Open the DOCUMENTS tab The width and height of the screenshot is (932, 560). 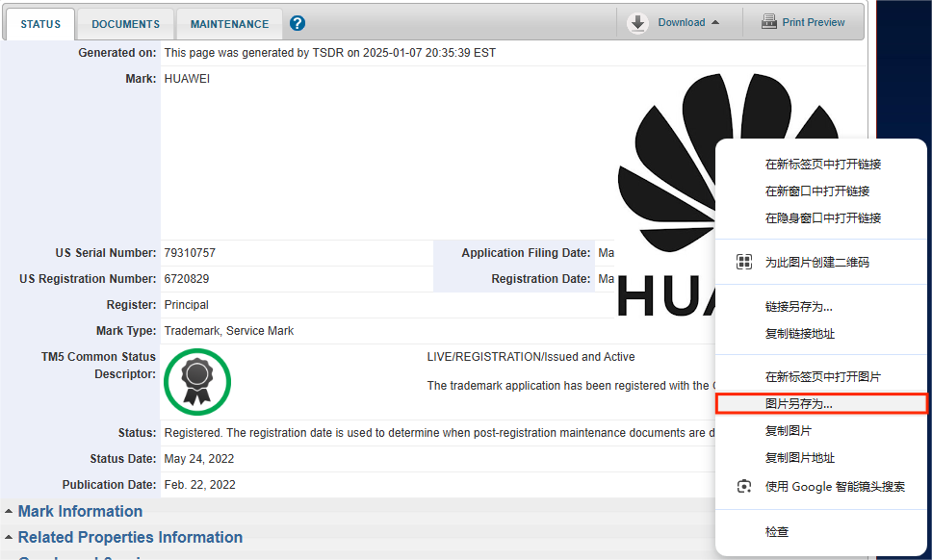125,24
